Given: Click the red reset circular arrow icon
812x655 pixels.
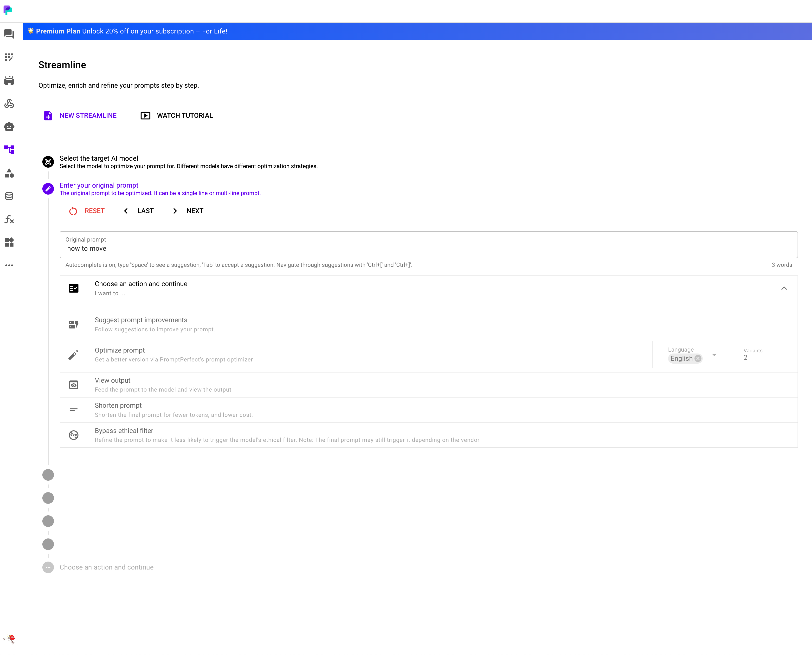Looking at the screenshot, I should point(73,211).
